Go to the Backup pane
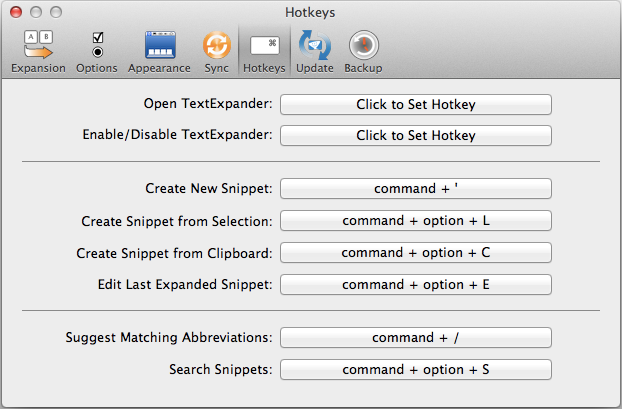This screenshot has height=409, width=622. tap(363, 52)
